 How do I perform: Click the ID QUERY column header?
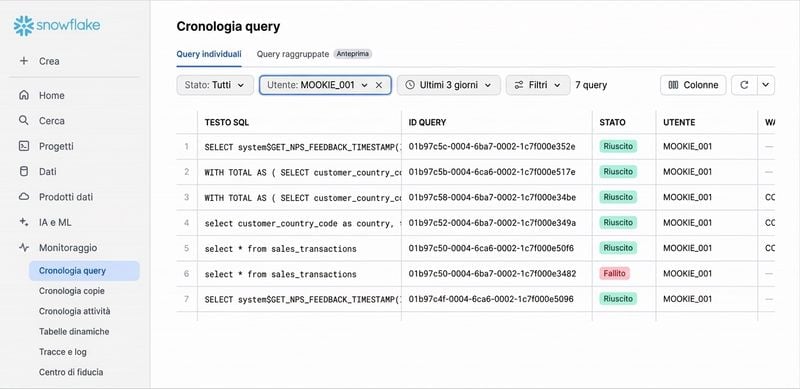pyautogui.click(x=427, y=123)
